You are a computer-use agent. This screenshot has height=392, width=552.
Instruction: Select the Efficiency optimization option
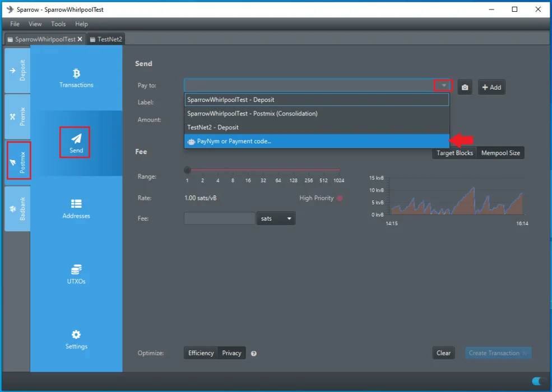[x=201, y=353]
